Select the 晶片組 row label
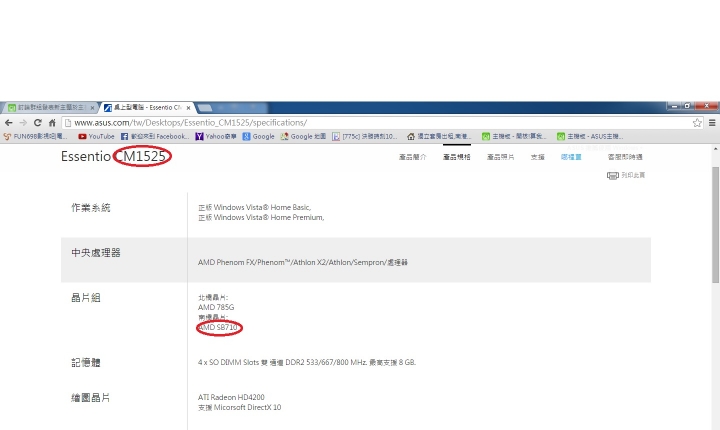This screenshot has width=720, height=430. [86, 298]
